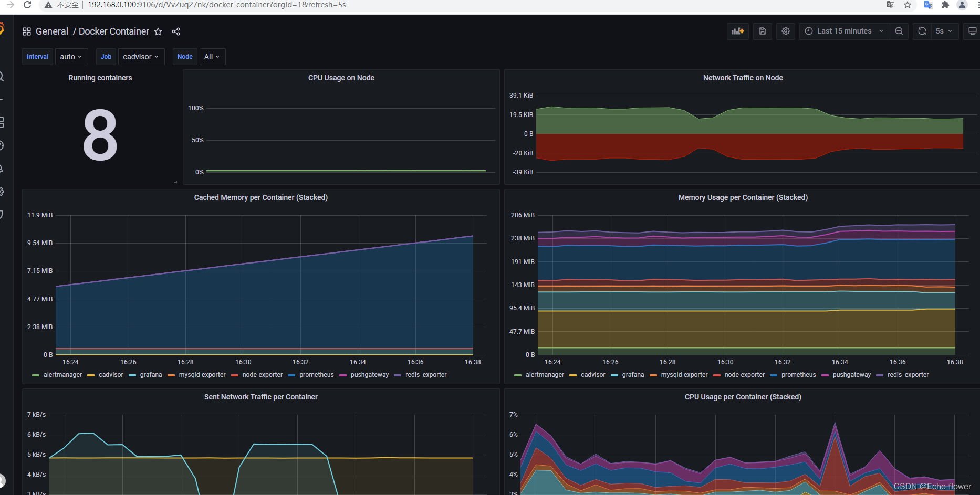Image resolution: width=980 pixels, height=495 pixels.
Task: Open Memory Usage per Container panel title menu
Action: coord(743,197)
